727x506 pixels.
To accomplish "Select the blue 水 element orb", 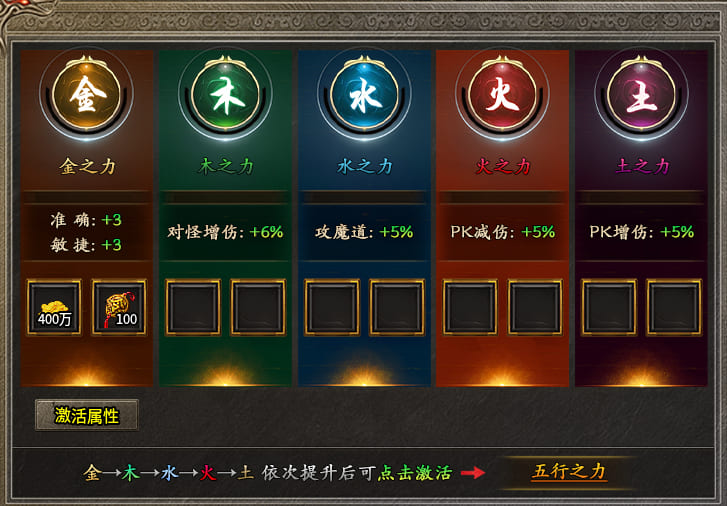I will click(x=364, y=95).
